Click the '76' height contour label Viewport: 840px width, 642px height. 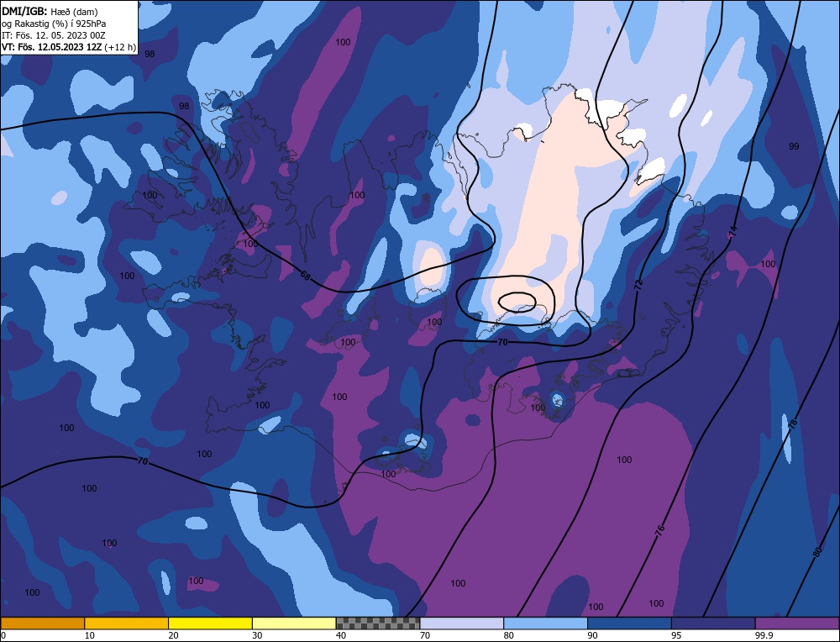coord(660,530)
